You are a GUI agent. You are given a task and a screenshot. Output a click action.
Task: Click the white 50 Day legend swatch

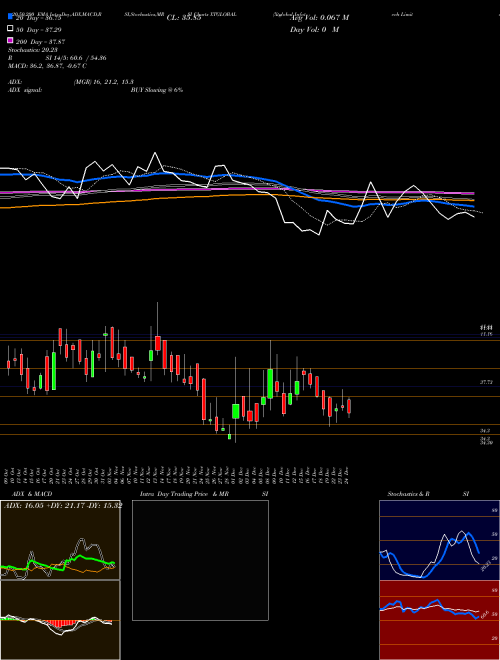coord(10,29)
